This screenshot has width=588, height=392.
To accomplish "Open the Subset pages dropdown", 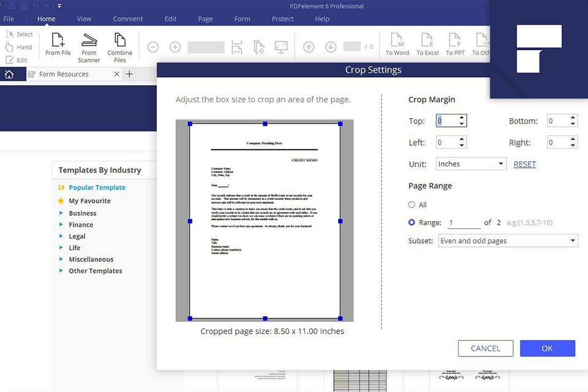I will (x=508, y=241).
